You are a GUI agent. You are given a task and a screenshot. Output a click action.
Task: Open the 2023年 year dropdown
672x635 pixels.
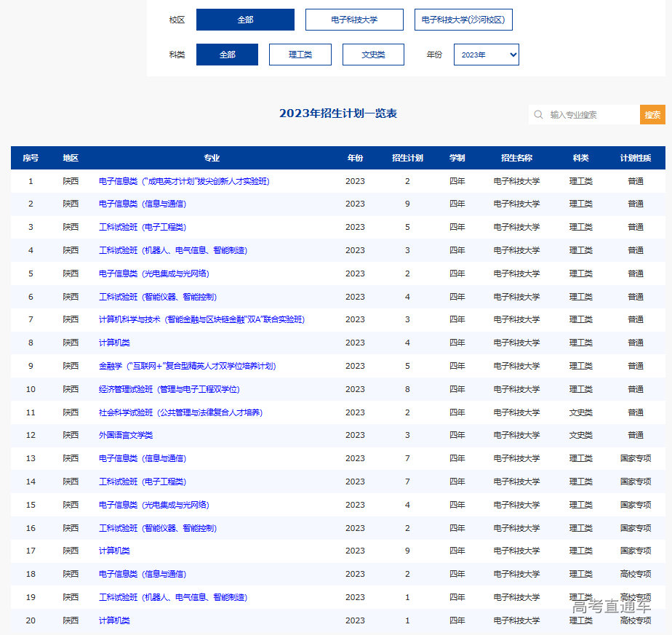point(486,55)
